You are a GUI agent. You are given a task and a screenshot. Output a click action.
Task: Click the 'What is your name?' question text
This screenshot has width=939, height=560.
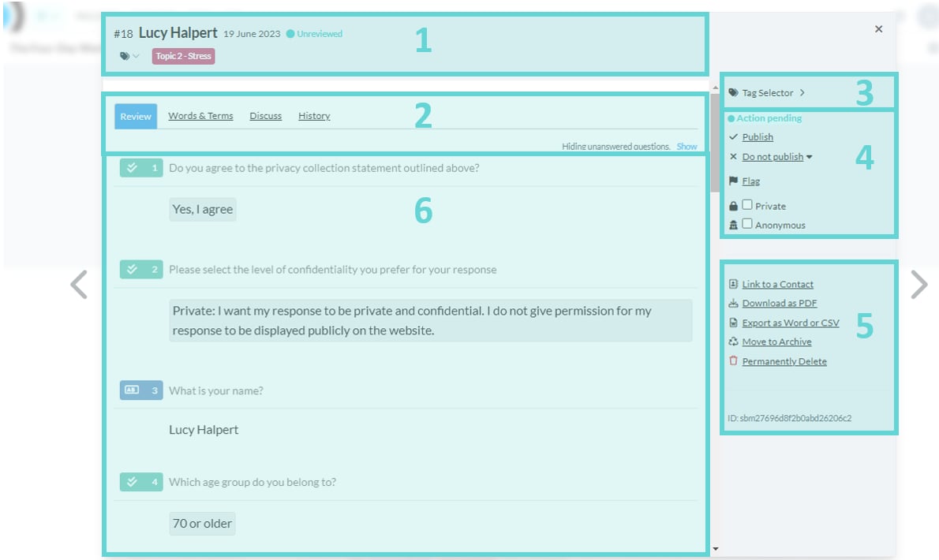tap(216, 390)
